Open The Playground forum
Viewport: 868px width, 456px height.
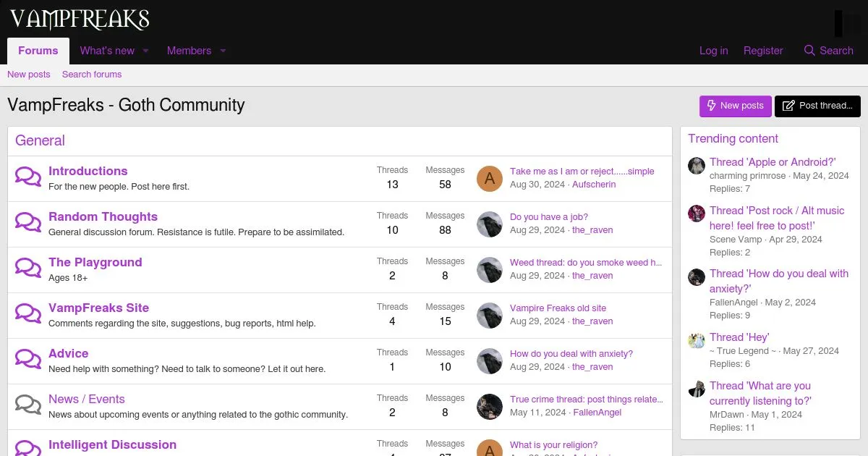click(x=95, y=262)
